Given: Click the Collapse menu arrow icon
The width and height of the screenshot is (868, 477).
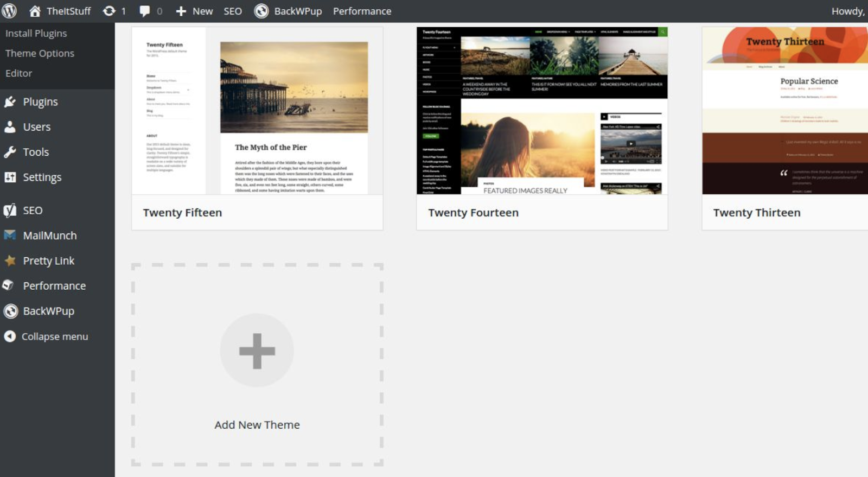Looking at the screenshot, I should pyautogui.click(x=10, y=336).
